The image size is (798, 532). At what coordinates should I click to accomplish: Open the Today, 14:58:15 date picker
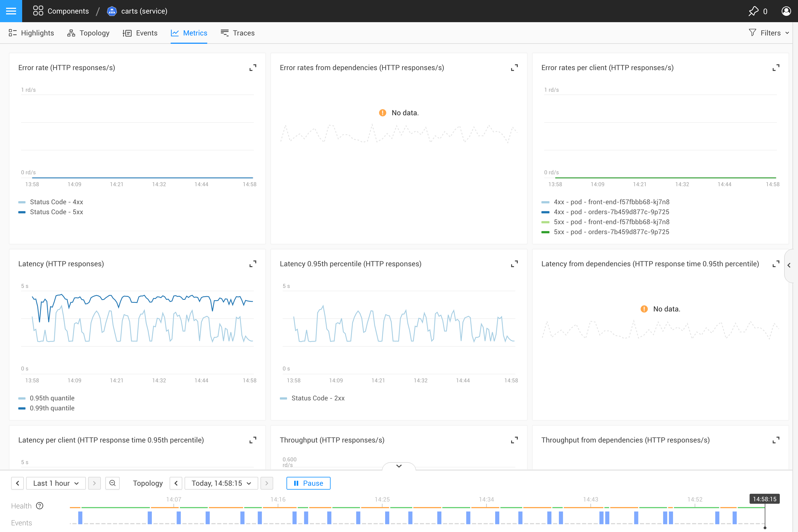click(221, 483)
